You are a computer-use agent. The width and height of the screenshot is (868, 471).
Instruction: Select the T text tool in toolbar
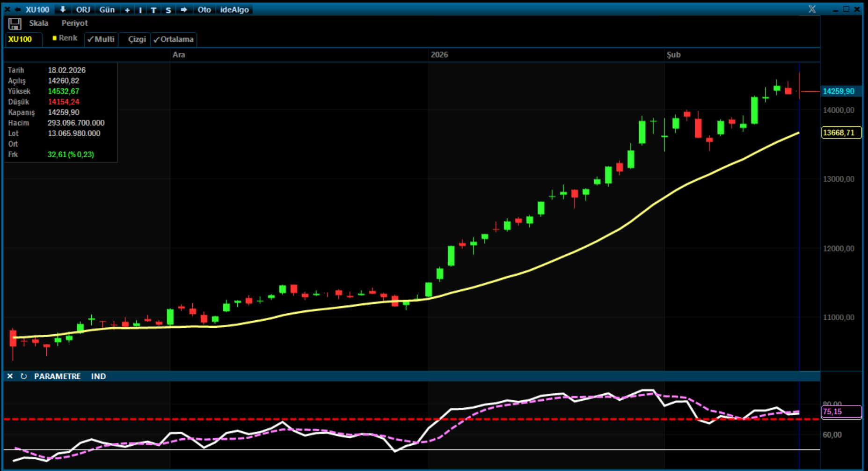pos(153,10)
